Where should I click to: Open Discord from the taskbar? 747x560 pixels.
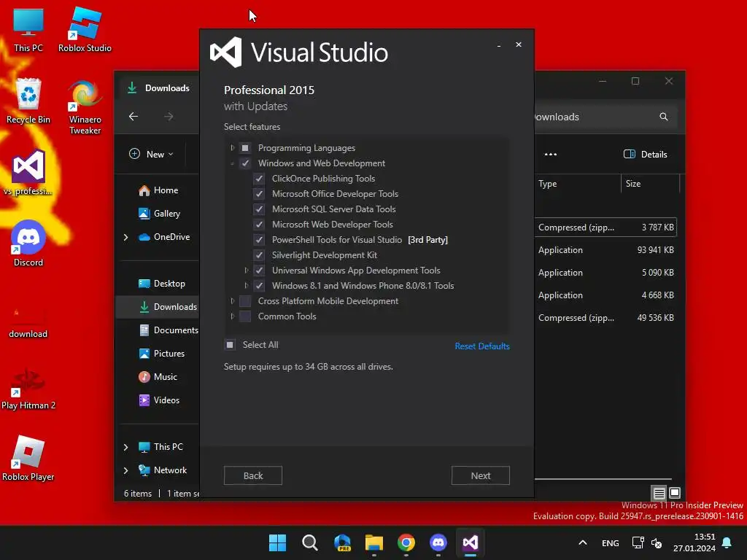tap(438, 542)
